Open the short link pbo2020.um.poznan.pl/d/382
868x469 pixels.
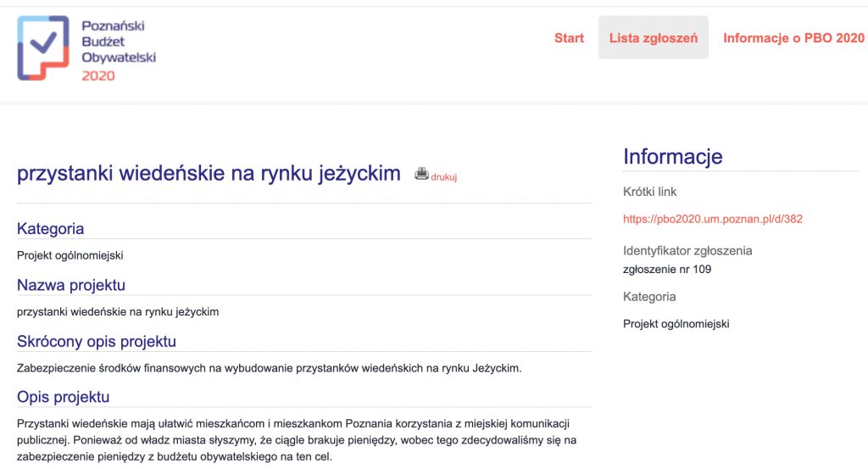pyautogui.click(x=712, y=219)
